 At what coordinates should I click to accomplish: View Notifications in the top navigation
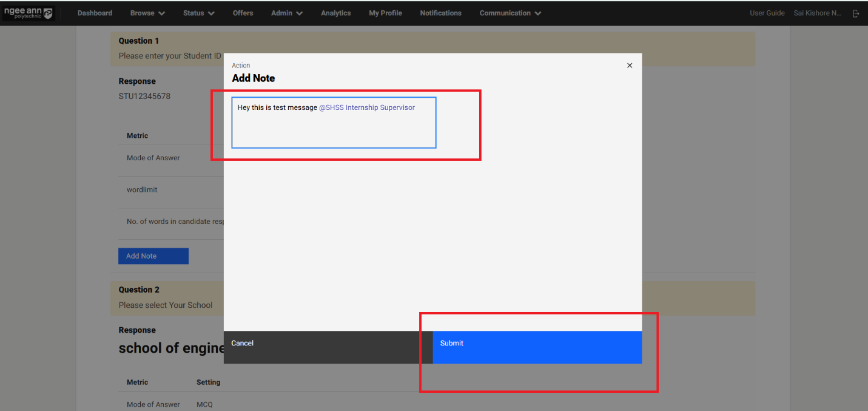click(440, 13)
